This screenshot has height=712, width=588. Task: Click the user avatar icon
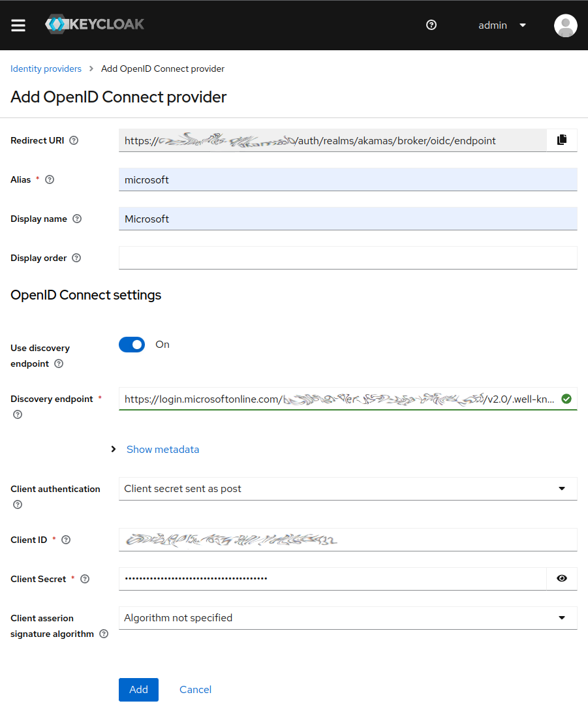[x=565, y=25]
